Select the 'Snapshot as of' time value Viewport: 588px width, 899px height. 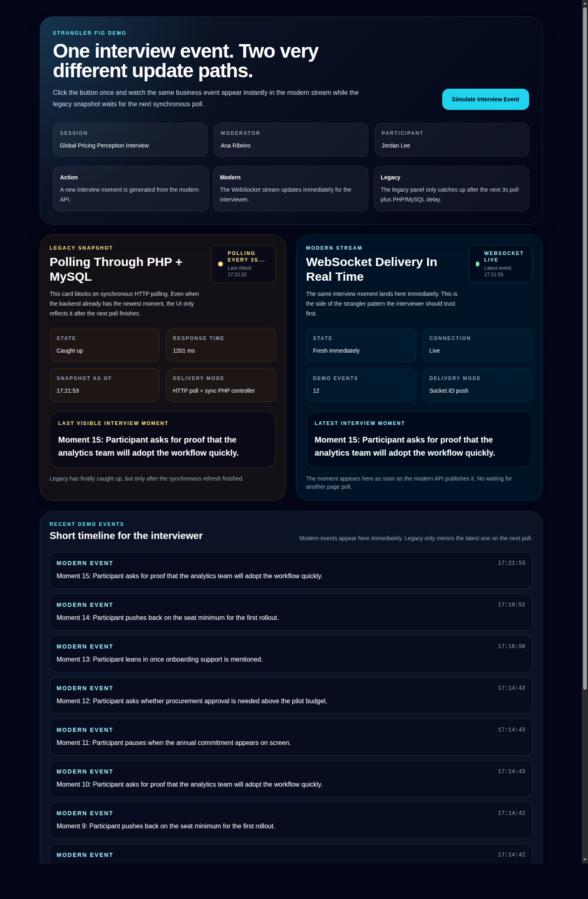pyautogui.click(x=68, y=391)
